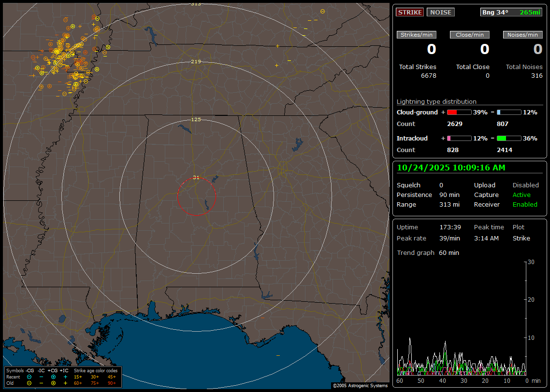Select the Noises/min label button
550x392 pixels.
522,35
